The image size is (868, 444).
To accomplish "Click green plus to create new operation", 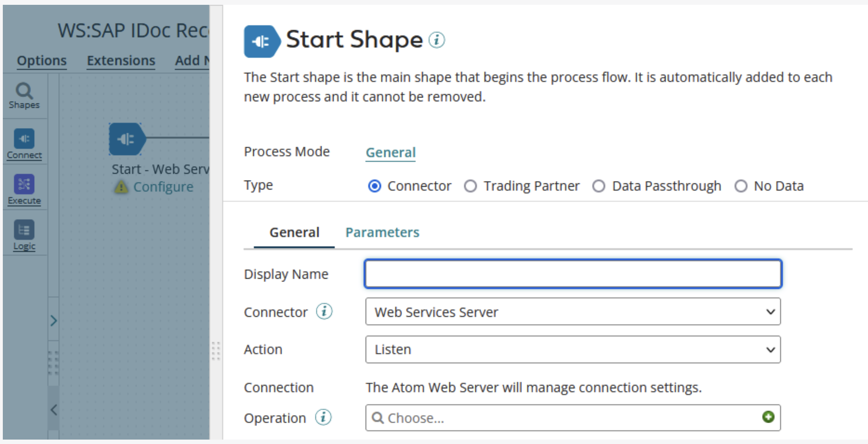I will (768, 417).
